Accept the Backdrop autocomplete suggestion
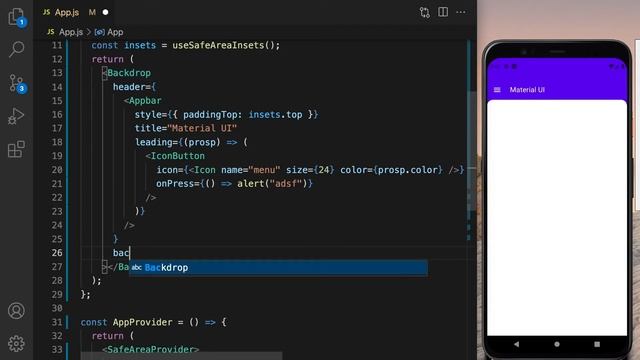The image size is (640, 360). (278, 268)
